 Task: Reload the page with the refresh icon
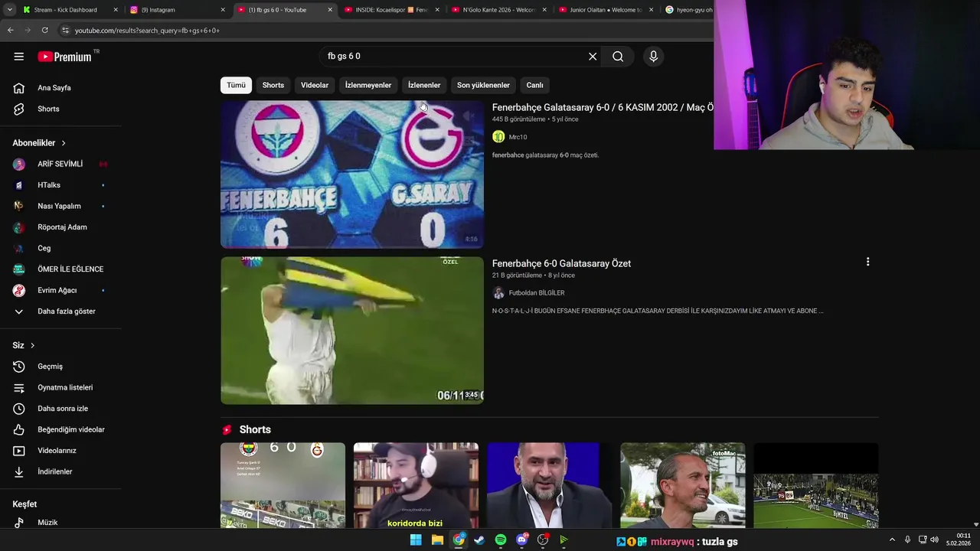coord(45,31)
